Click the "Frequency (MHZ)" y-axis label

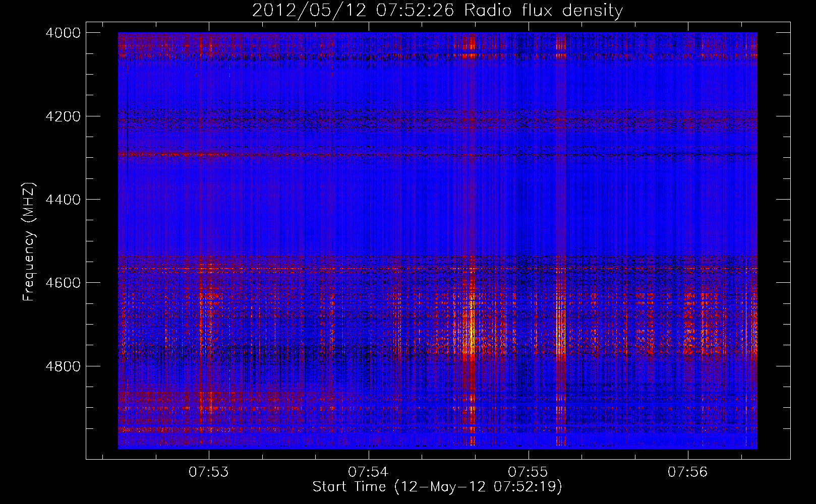[29, 242]
